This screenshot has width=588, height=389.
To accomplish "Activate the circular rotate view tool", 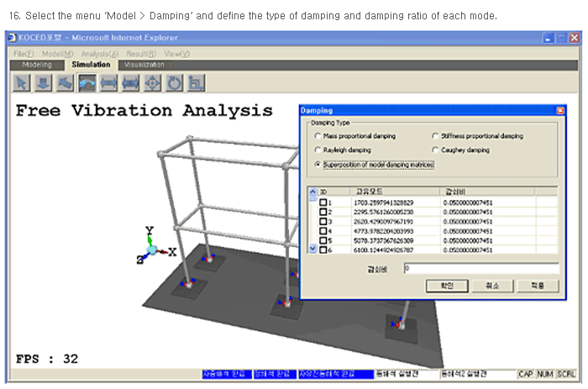I will 175,82.
